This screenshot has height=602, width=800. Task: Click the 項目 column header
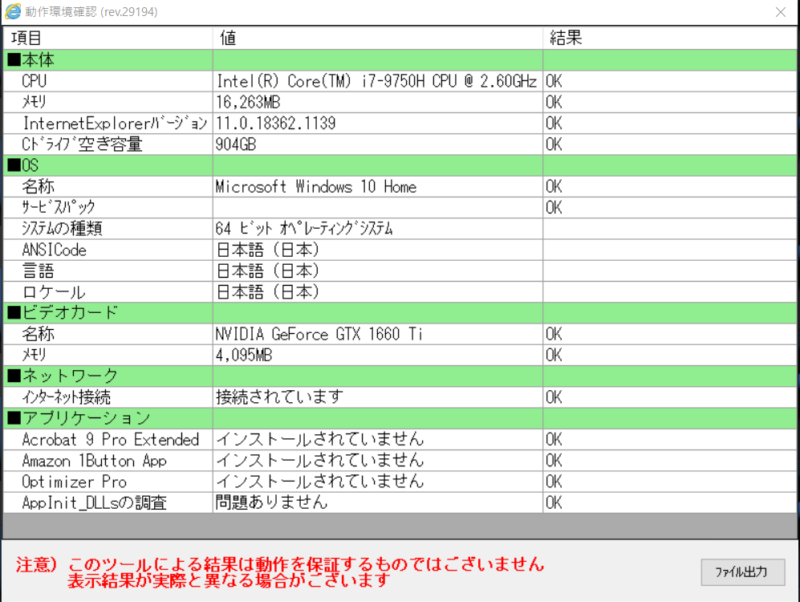26,38
